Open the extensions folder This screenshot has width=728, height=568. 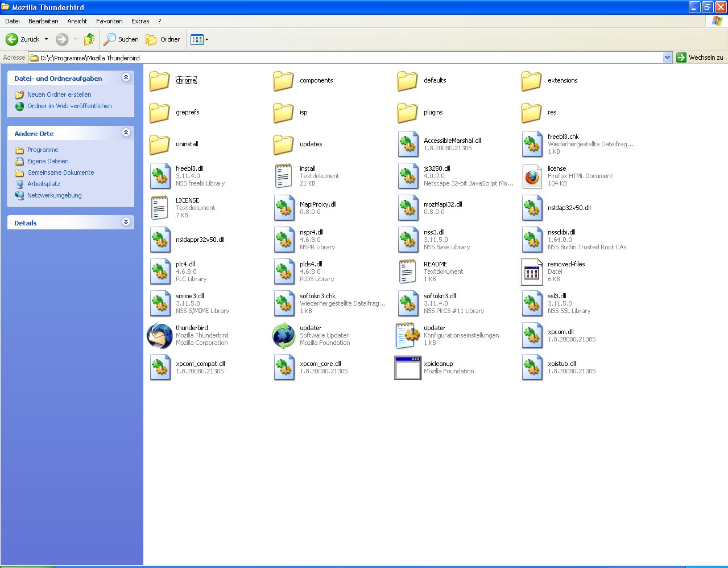tap(532, 81)
